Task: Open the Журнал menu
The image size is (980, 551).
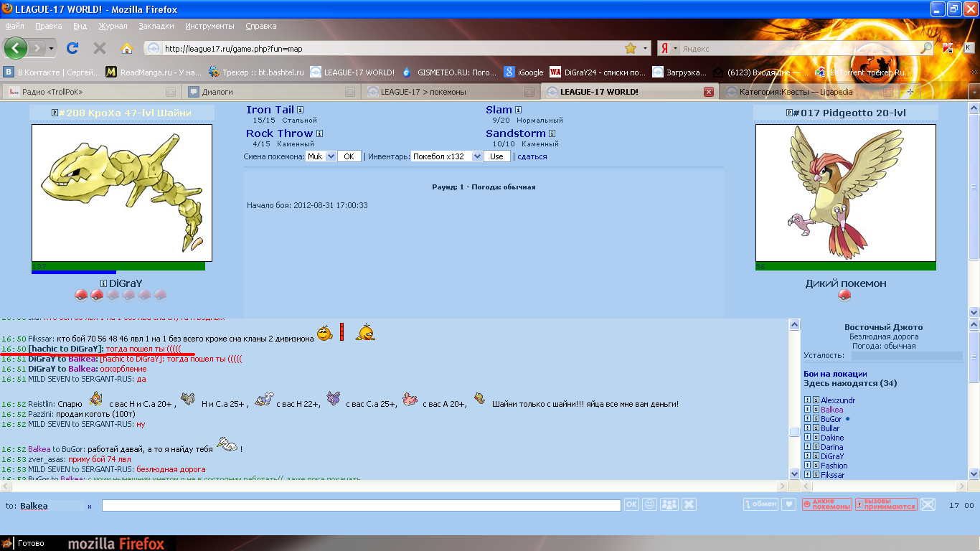Action: pos(113,26)
